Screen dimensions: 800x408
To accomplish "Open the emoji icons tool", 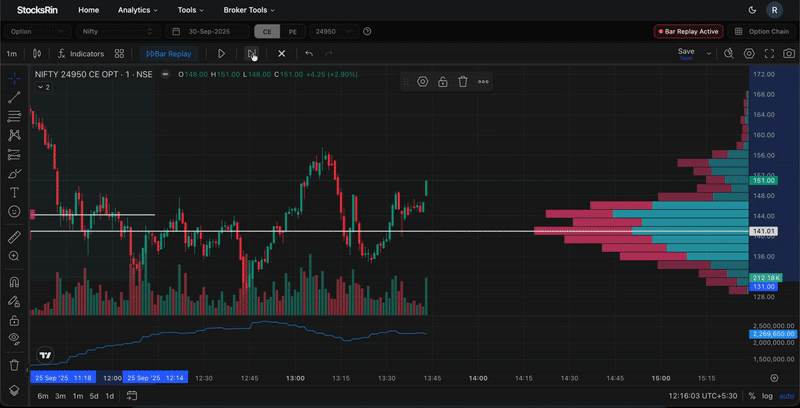I will (x=14, y=211).
